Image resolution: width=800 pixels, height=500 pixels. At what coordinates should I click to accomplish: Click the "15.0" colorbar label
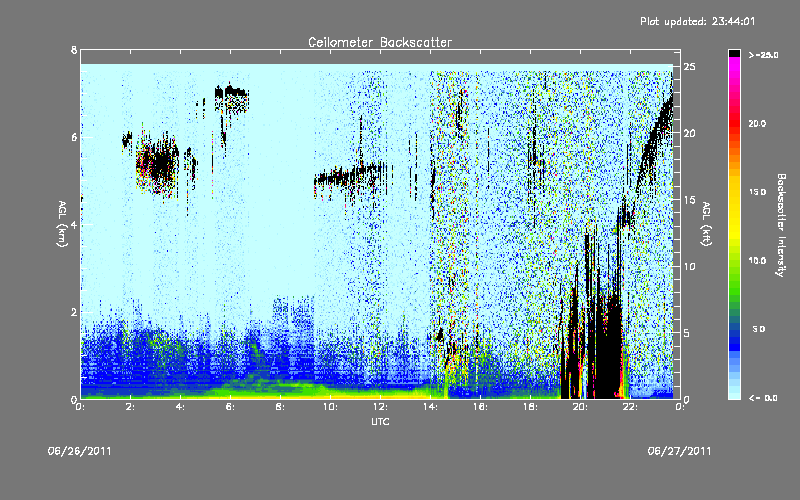pos(757,192)
